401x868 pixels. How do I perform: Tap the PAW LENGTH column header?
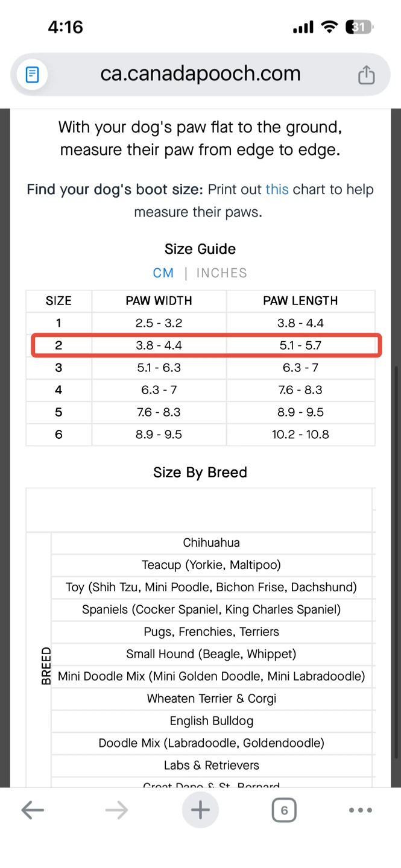tap(300, 301)
